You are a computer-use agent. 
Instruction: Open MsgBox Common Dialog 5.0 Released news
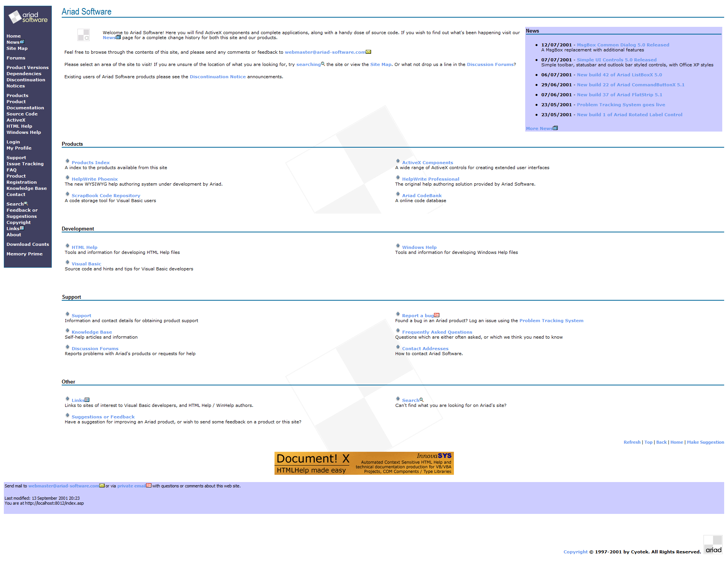coord(623,45)
